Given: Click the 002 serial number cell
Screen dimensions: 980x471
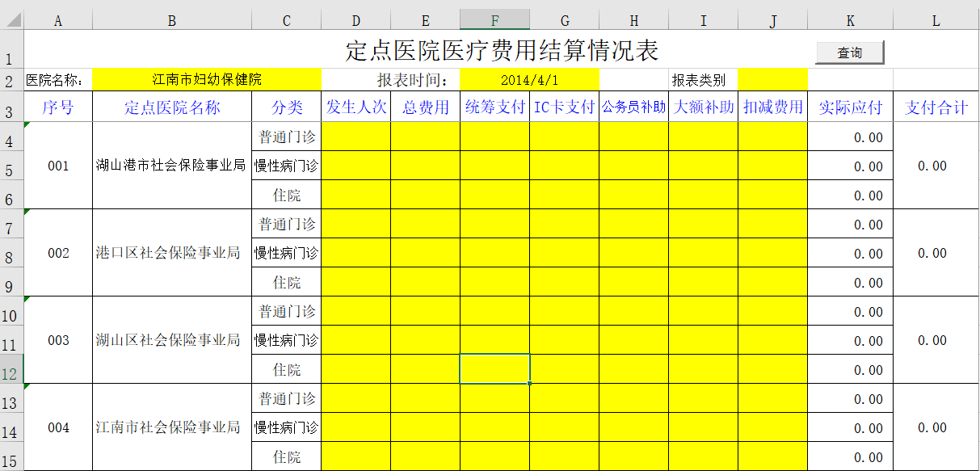Looking at the screenshot, I should tap(58, 253).
